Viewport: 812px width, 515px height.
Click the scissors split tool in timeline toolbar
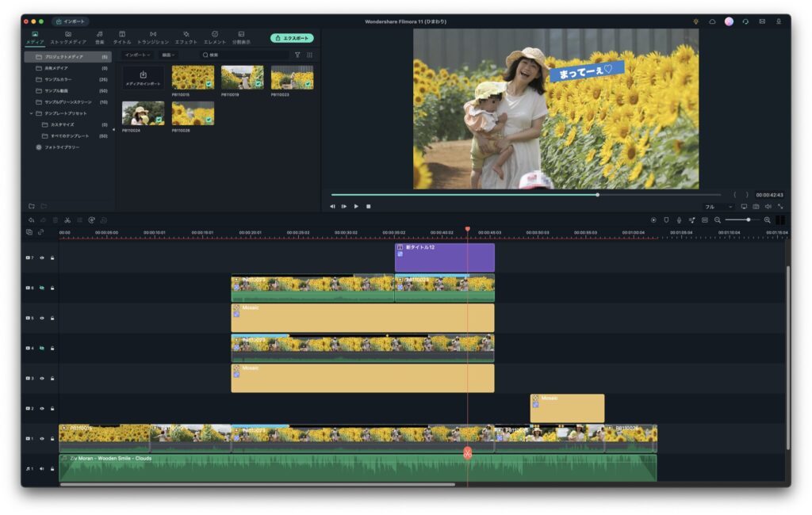(67, 219)
